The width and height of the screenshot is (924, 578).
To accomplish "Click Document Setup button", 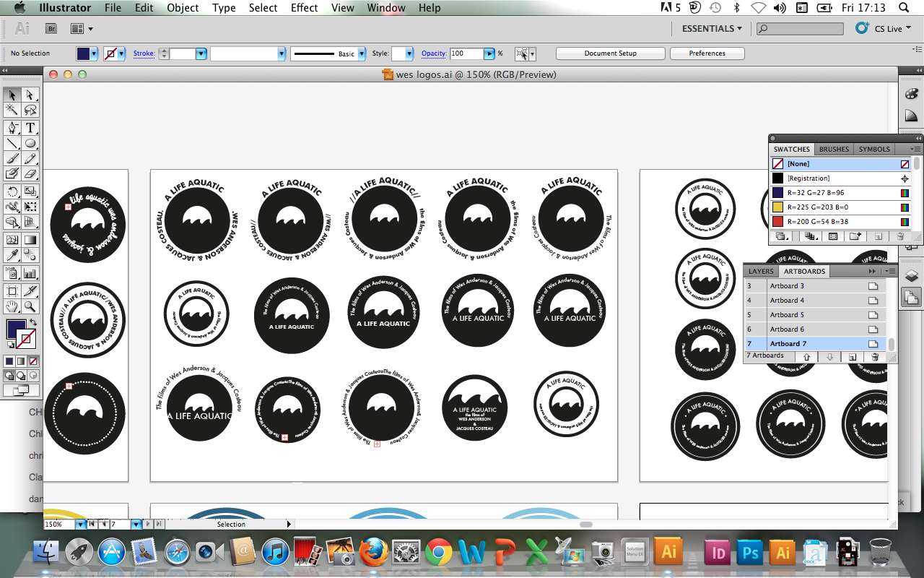I will 611,53.
